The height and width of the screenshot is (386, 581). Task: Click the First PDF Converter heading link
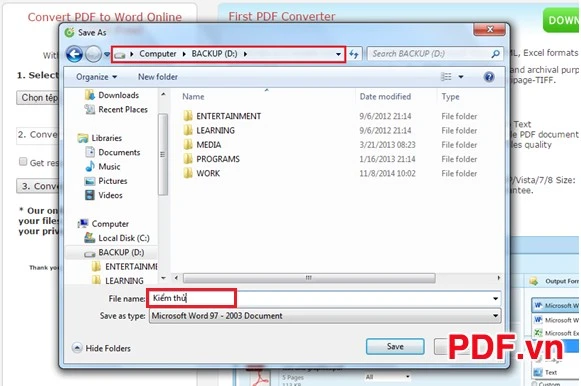[x=282, y=17]
